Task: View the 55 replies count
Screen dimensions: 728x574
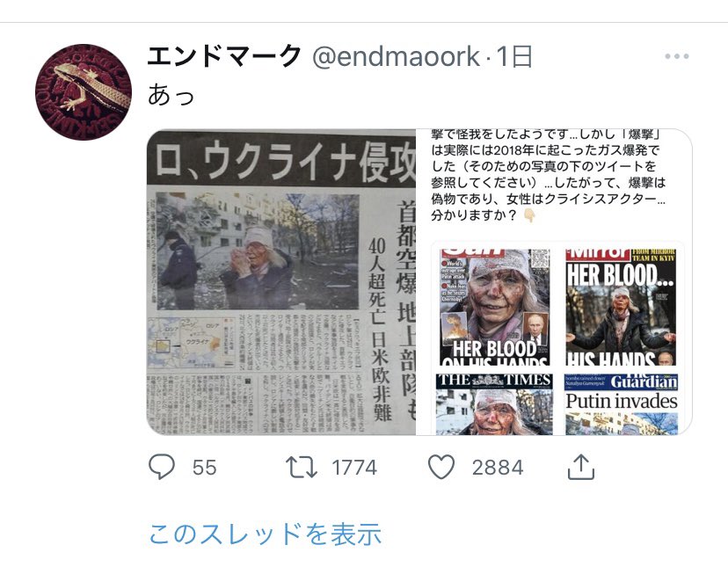Action: [204, 468]
